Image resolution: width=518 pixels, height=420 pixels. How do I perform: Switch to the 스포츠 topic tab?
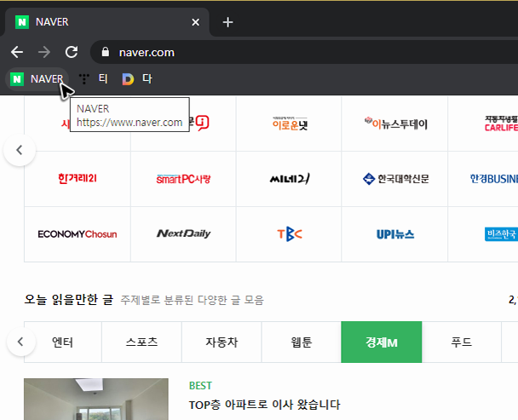141,342
